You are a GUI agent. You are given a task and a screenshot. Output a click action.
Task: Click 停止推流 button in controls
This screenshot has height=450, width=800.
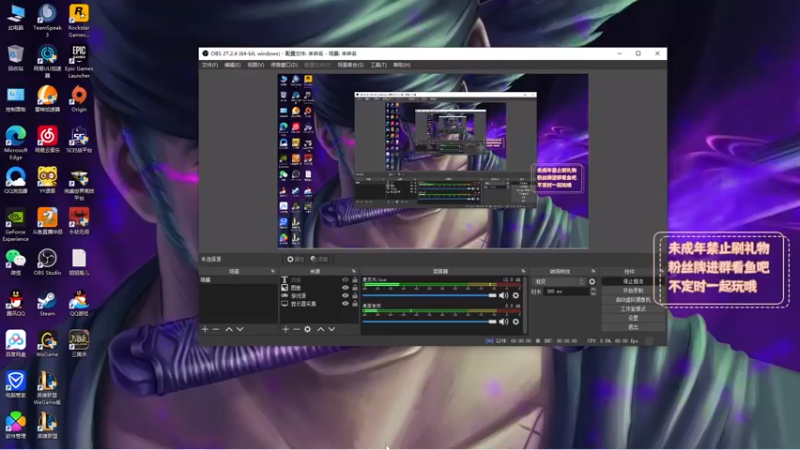click(x=633, y=281)
